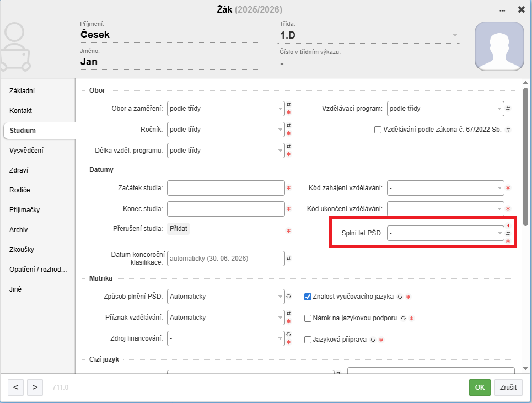Click the Konec studia date field
Image resolution: width=532 pixels, height=403 pixels.
(x=226, y=209)
